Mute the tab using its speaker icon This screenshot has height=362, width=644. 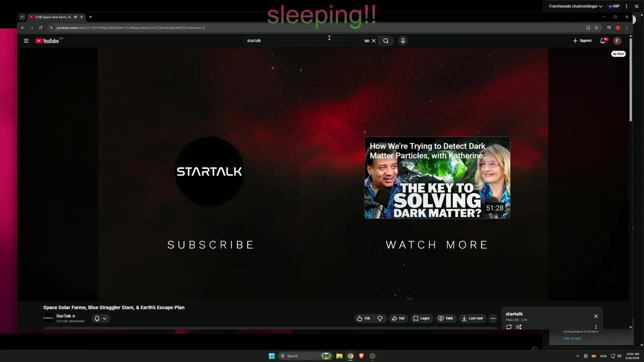click(75, 17)
